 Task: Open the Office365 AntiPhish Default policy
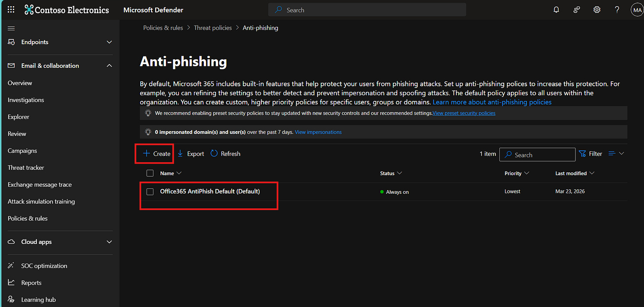[210, 192]
